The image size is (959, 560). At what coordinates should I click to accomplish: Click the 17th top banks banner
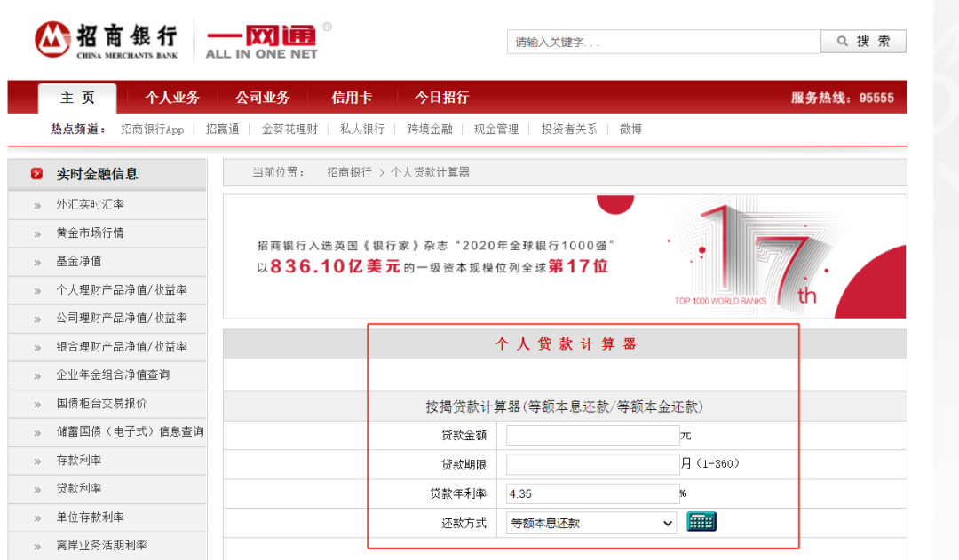pyautogui.click(x=565, y=256)
